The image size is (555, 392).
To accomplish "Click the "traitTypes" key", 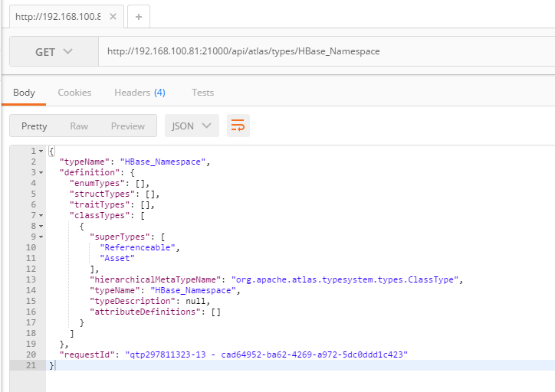I will point(100,204).
